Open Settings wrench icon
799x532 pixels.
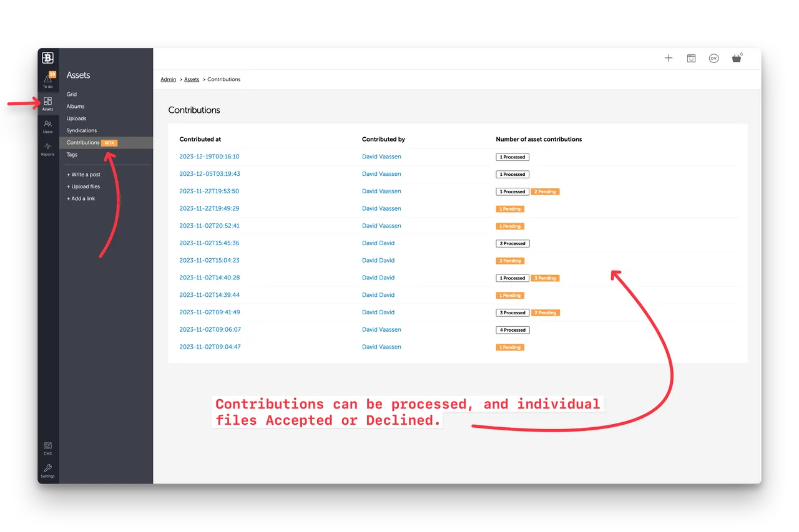pos(47,470)
